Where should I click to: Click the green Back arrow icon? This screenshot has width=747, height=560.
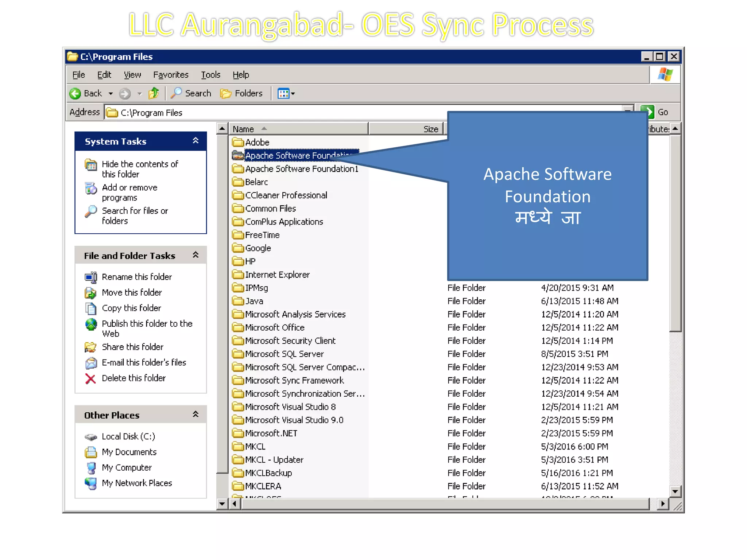(75, 94)
